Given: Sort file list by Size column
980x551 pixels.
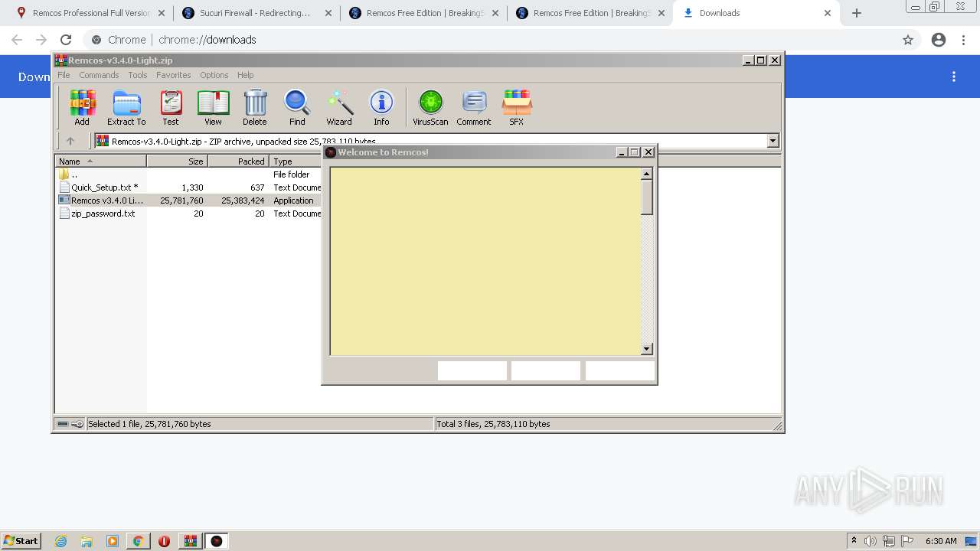Looking at the screenshot, I should [x=177, y=161].
